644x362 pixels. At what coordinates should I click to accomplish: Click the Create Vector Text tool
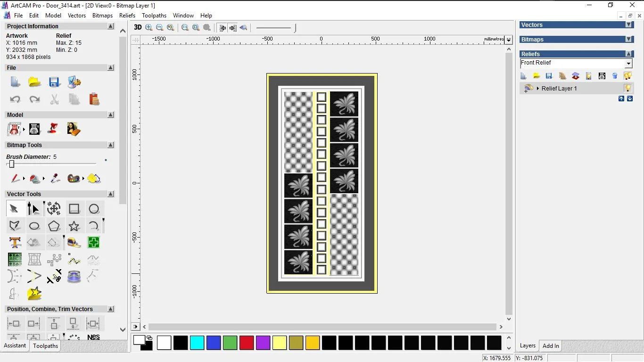15,243
